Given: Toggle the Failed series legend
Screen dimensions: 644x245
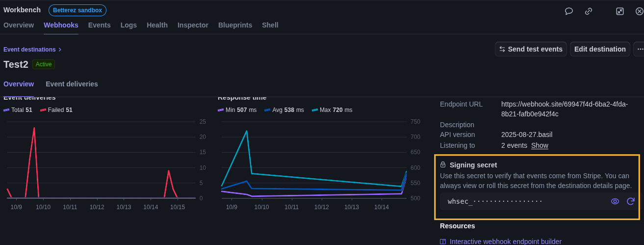Looking at the screenshot, I should point(56,110).
